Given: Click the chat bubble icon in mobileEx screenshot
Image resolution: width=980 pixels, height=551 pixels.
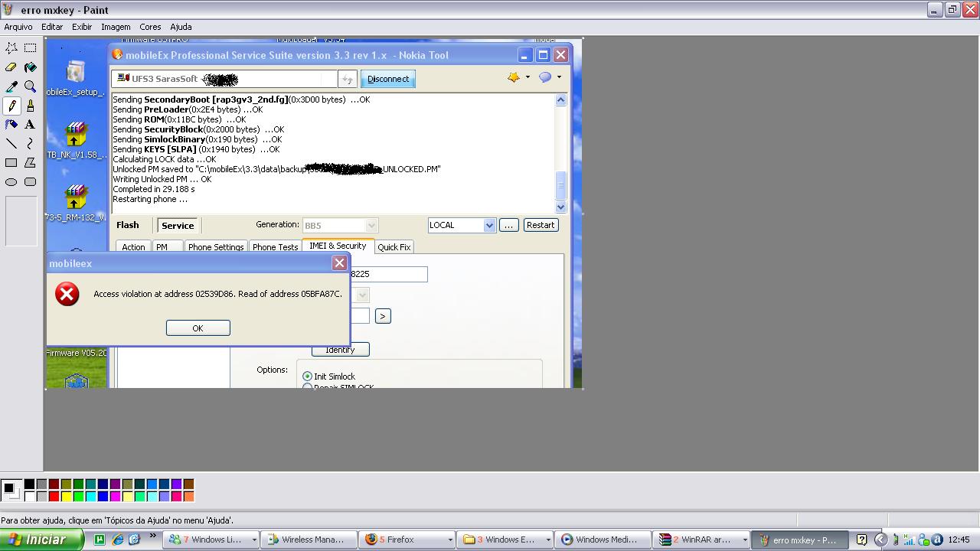Looking at the screenshot, I should point(545,77).
